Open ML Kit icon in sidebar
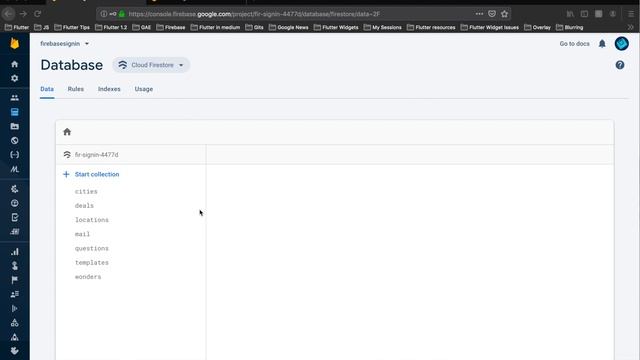The height and width of the screenshot is (360, 640). coord(15,169)
